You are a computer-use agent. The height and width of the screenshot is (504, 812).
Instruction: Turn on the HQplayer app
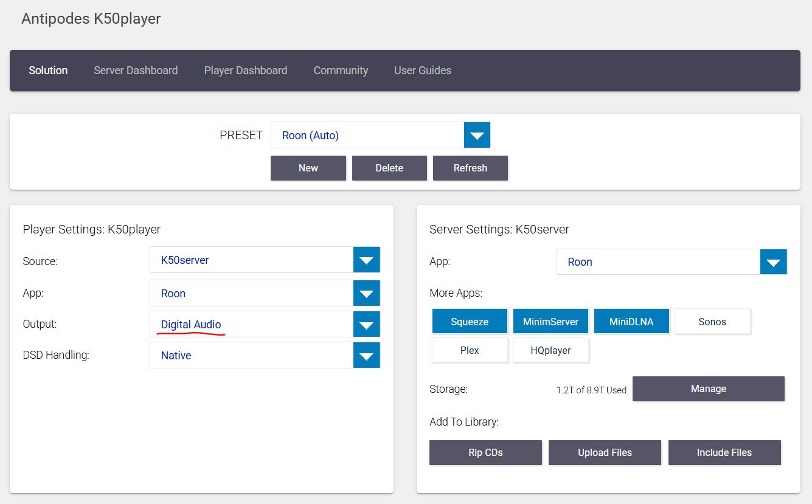pyautogui.click(x=550, y=350)
